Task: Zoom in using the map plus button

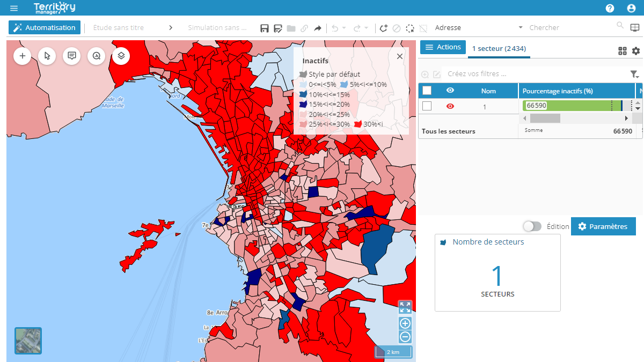Action: click(x=405, y=323)
